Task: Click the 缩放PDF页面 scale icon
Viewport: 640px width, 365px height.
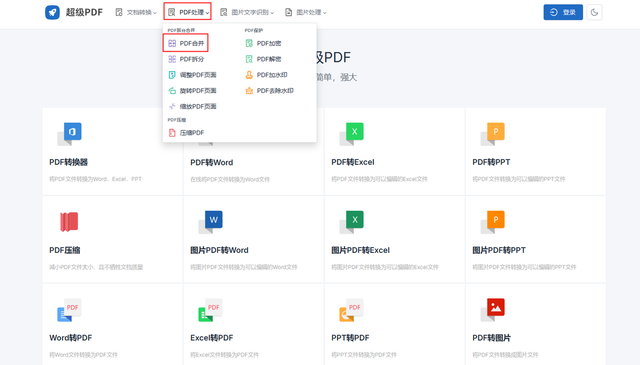Action: click(x=172, y=107)
